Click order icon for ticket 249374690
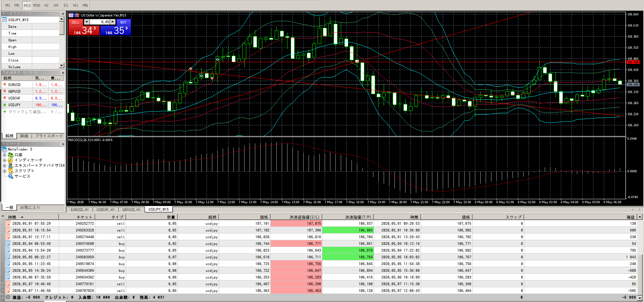The height and width of the screenshot is (302, 644). click(8, 244)
